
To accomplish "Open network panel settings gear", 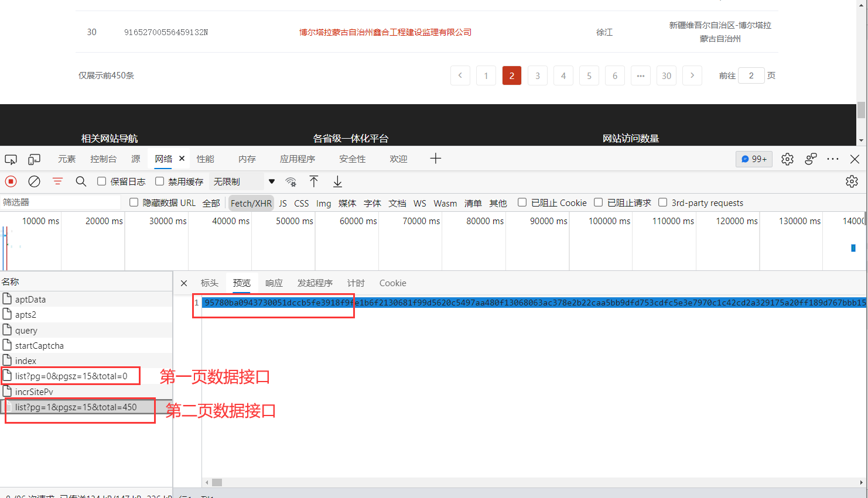I will click(852, 181).
